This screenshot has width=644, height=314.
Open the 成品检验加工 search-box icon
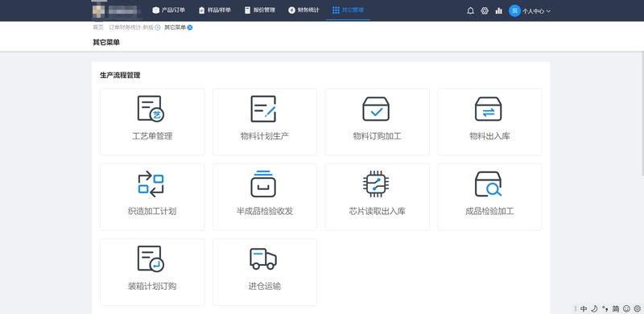click(489, 184)
